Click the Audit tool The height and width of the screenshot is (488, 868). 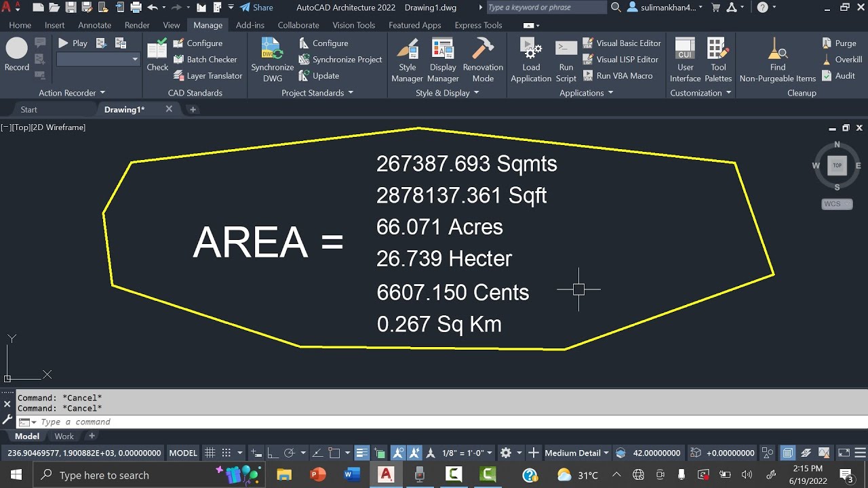(838, 76)
